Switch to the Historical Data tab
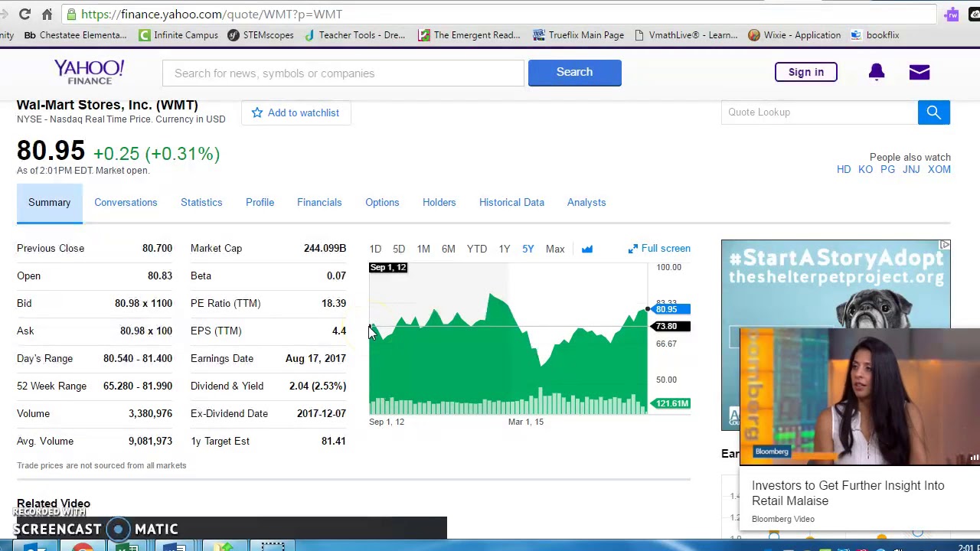The width and height of the screenshot is (980, 551). (x=511, y=202)
